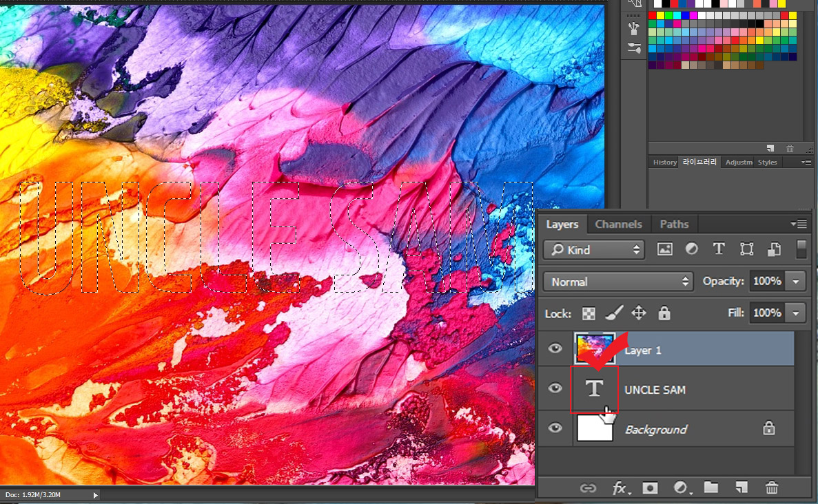The width and height of the screenshot is (818, 504).
Task: Filter layers by type layers icon
Action: pyautogui.click(x=719, y=249)
